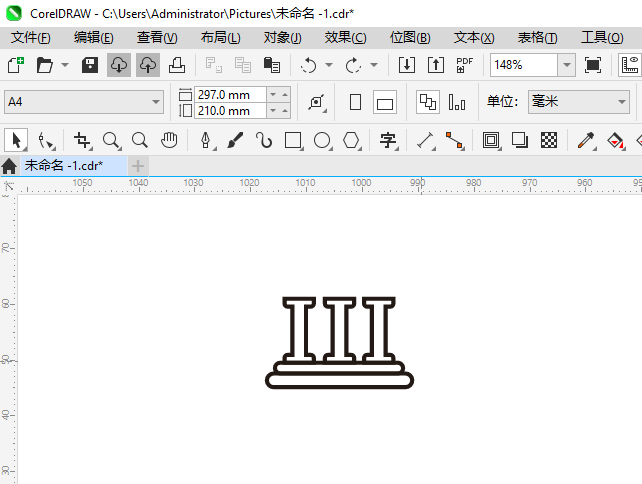Select the Drop Shadow tool
This screenshot has height=484, width=642.
point(520,140)
